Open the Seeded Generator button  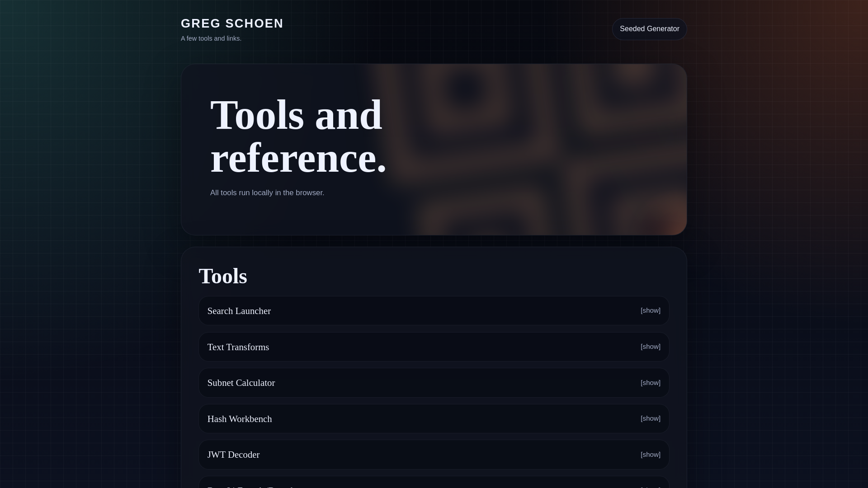[x=649, y=29]
